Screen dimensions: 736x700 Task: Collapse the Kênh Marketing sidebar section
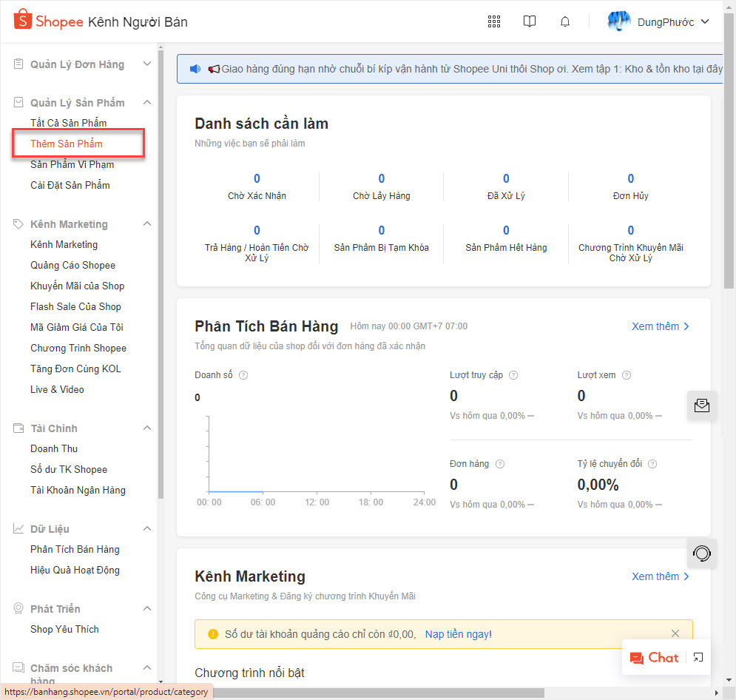coord(146,224)
